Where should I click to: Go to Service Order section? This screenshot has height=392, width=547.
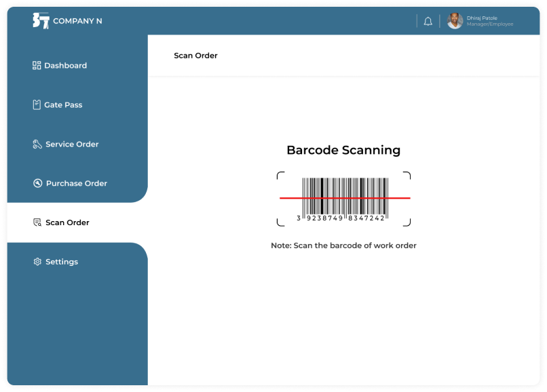71,144
